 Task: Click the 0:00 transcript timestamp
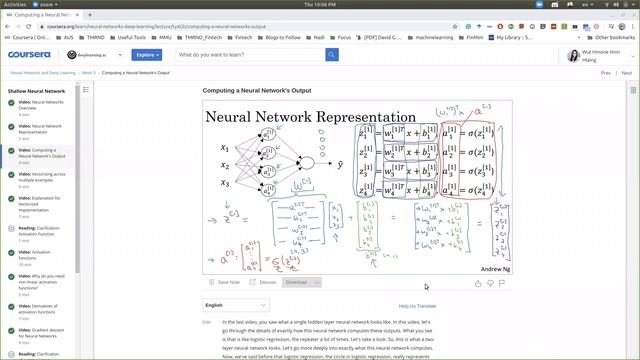coord(207,322)
